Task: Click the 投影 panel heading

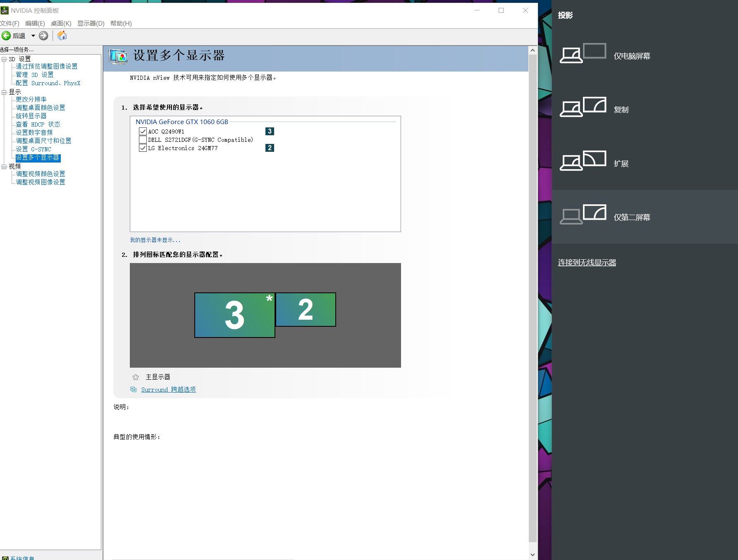Action: (x=565, y=15)
